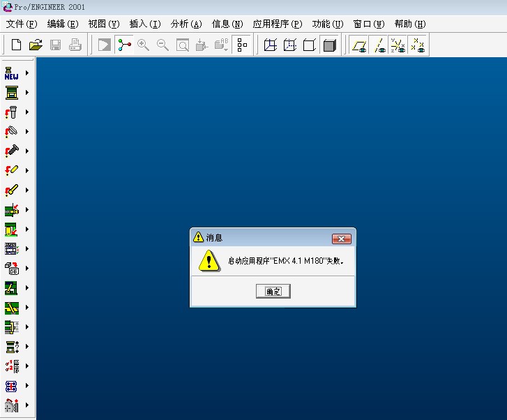The height and width of the screenshot is (420, 507).
Task: Click the EMX yellow plate with arrow icon
Action: point(12,230)
